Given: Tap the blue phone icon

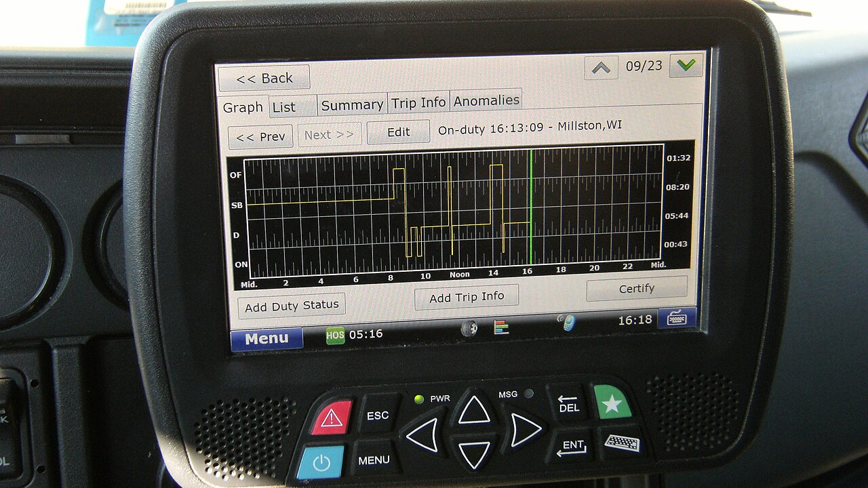Looking at the screenshot, I should pyautogui.click(x=568, y=323).
